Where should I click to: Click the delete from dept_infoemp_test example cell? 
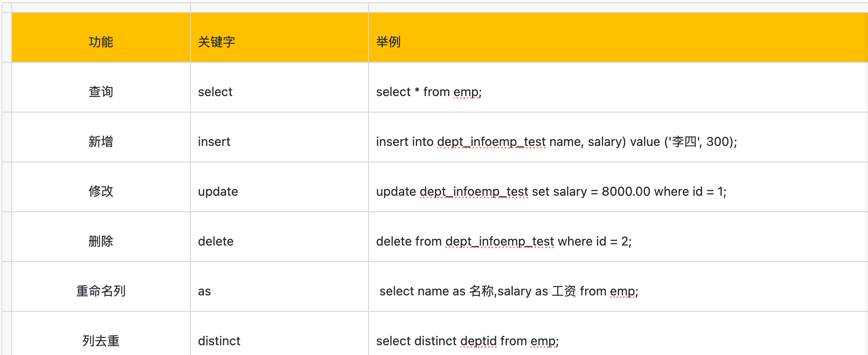click(504, 241)
